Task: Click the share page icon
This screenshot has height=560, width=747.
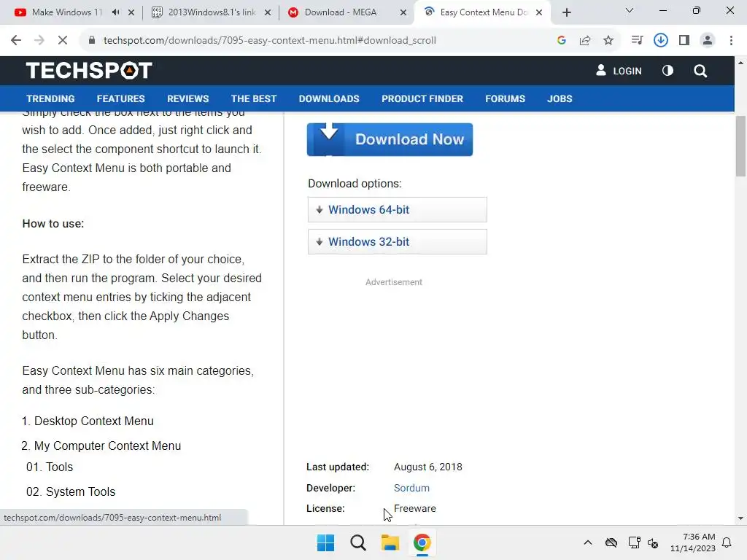Action: 585,41
